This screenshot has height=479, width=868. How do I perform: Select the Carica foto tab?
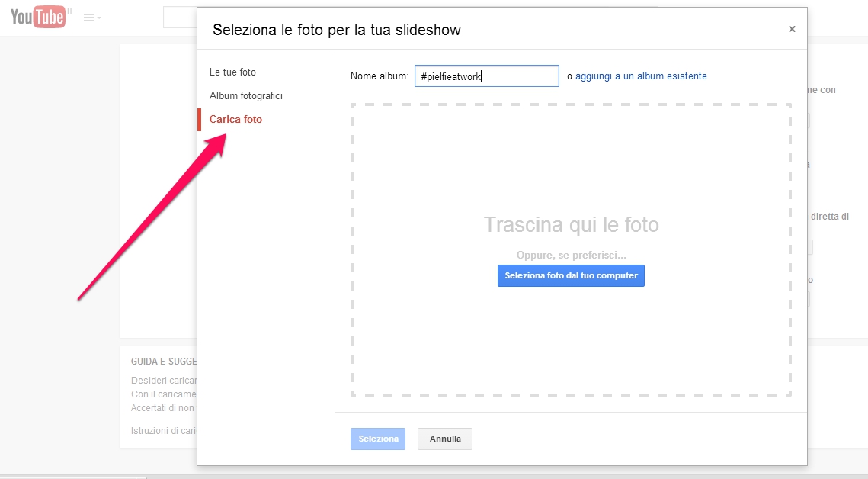(235, 120)
